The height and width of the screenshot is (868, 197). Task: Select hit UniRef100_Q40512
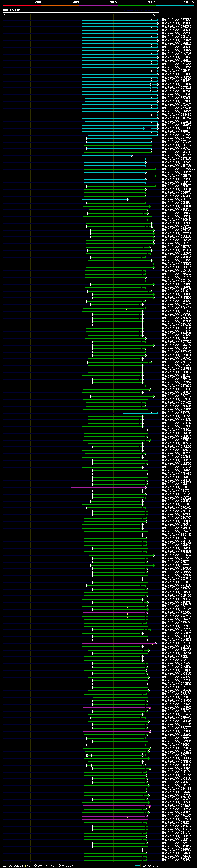[177, 443]
